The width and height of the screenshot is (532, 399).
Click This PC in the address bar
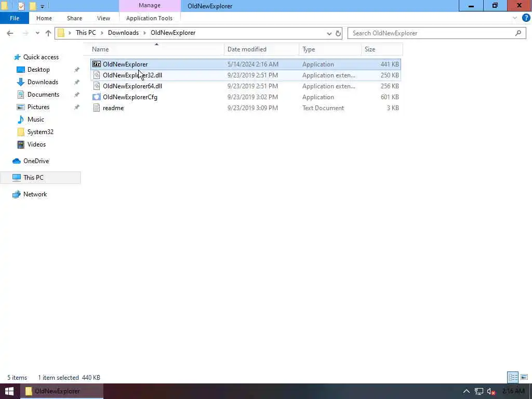click(x=86, y=33)
